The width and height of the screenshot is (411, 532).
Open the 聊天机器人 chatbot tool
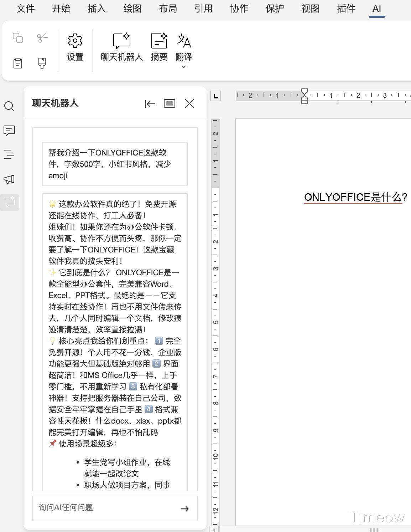click(x=122, y=48)
